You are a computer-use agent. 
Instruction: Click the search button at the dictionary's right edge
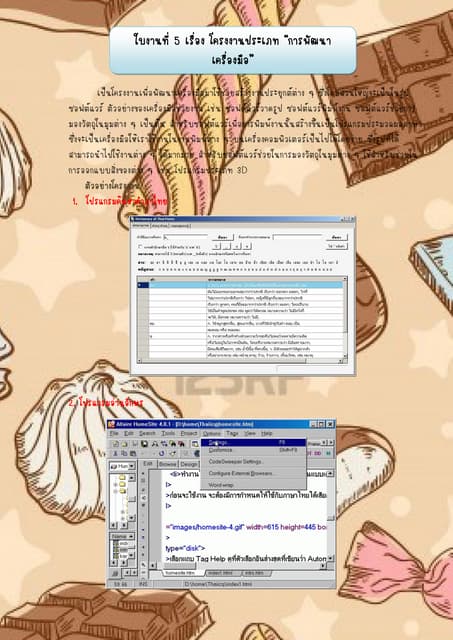click(337, 237)
